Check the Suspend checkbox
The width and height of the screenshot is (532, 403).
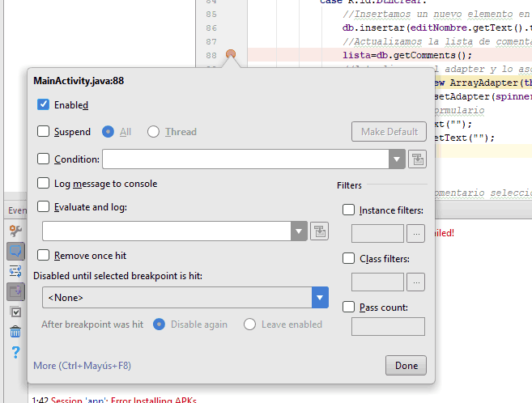pos(43,131)
